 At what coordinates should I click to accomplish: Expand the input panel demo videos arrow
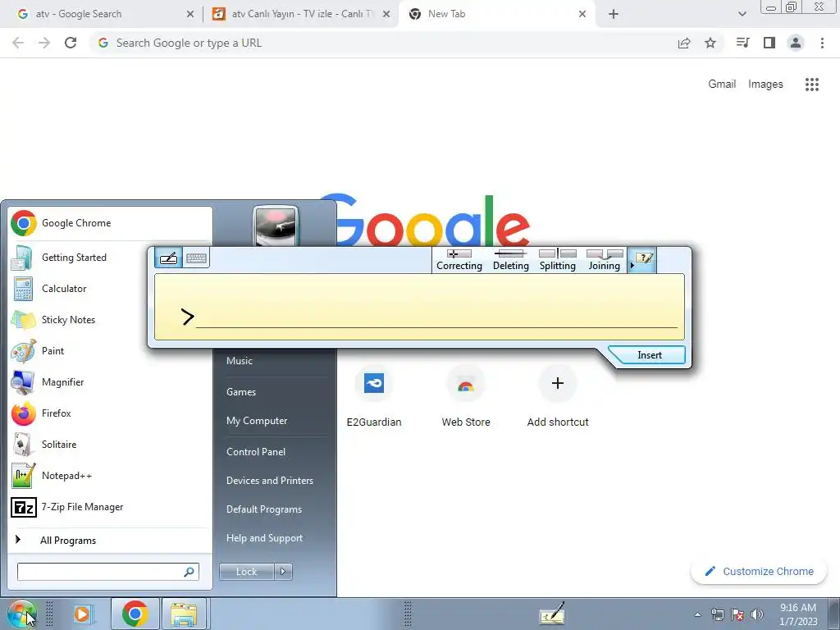click(632, 265)
